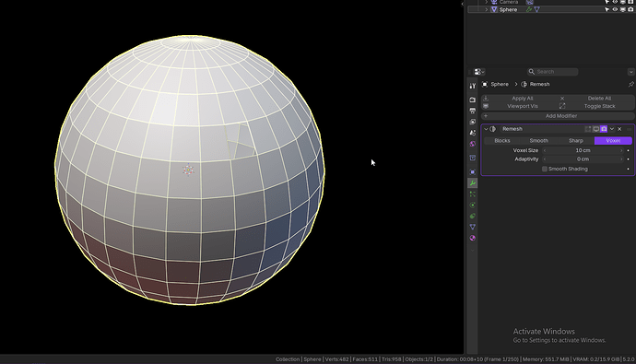Select the Modifiers wrench tab

pos(473,183)
